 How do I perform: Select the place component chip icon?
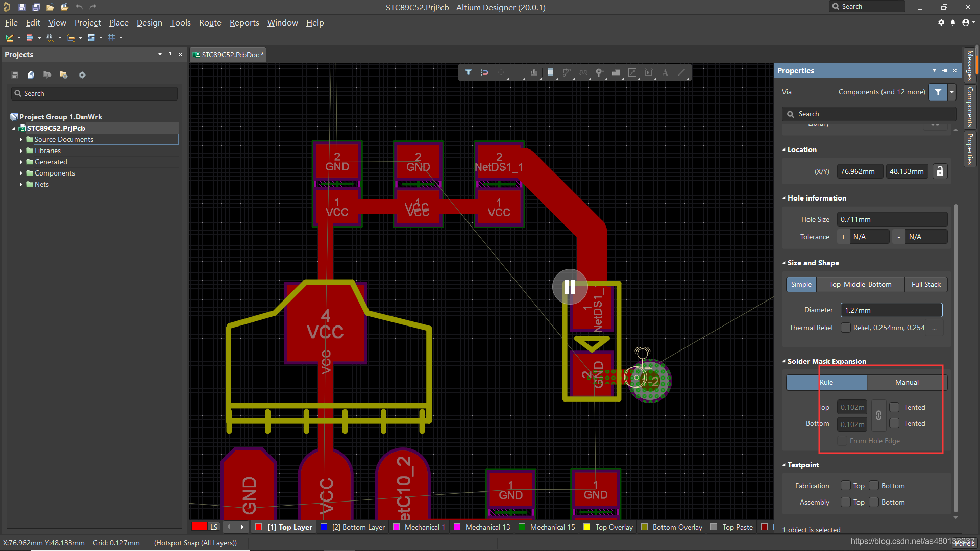(x=550, y=72)
